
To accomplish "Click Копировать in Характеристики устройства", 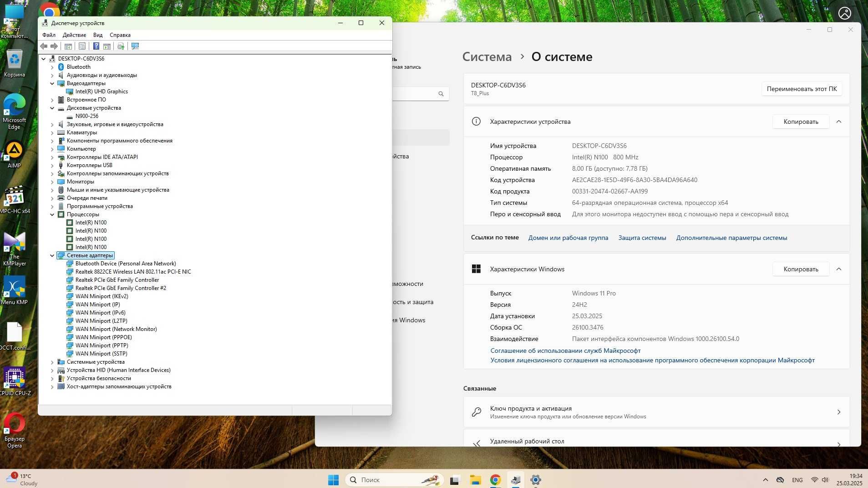I will (x=801, y=122).
